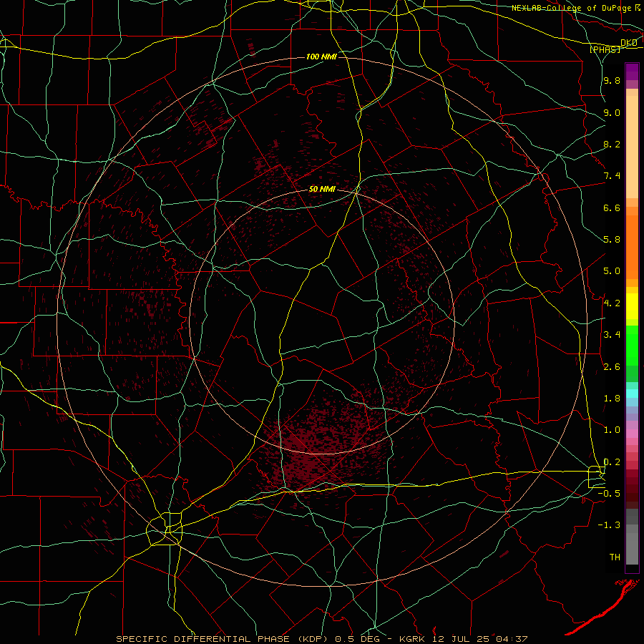The image size is (644, 644).
Task: Click the 5.8 scale value
Action: click(612, 240)
